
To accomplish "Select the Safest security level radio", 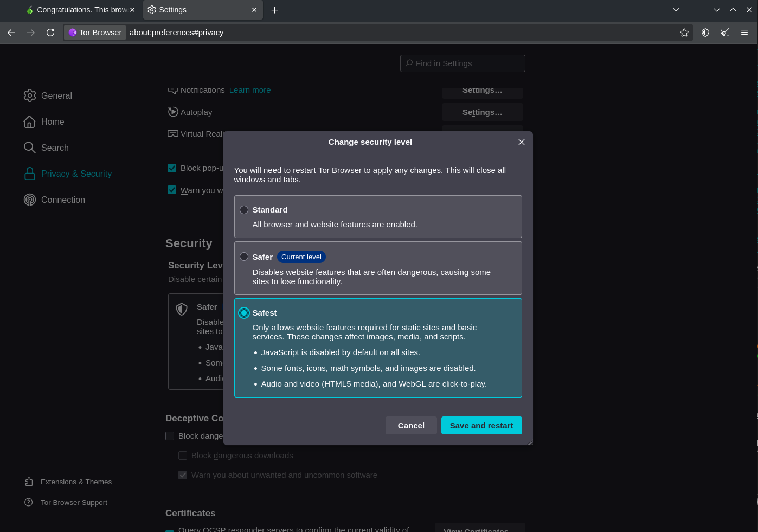I will (244, 313).
